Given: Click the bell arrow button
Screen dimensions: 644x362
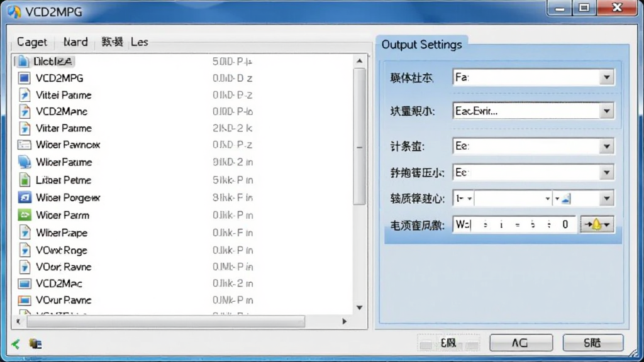Looking at the screenshot, I should click(x=597, y=224).
